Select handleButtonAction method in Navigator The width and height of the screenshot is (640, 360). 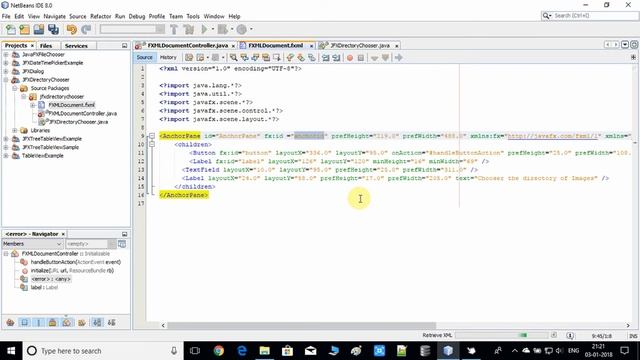[x=76, y=262]
